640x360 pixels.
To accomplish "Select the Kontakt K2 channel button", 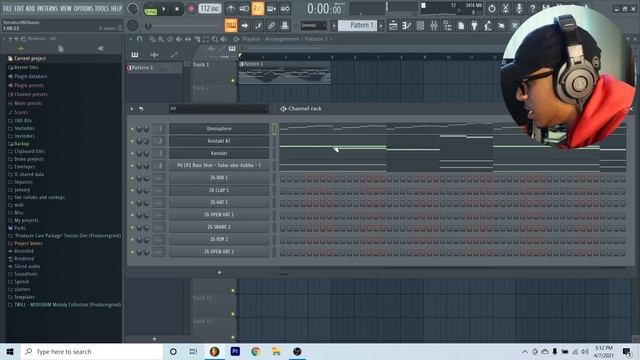I will [x=219, y=141].
